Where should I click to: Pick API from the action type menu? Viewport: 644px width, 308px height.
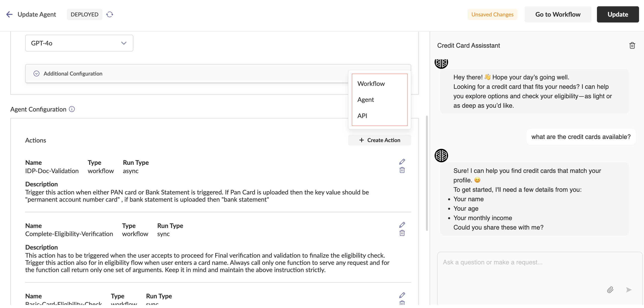point(362,116)
